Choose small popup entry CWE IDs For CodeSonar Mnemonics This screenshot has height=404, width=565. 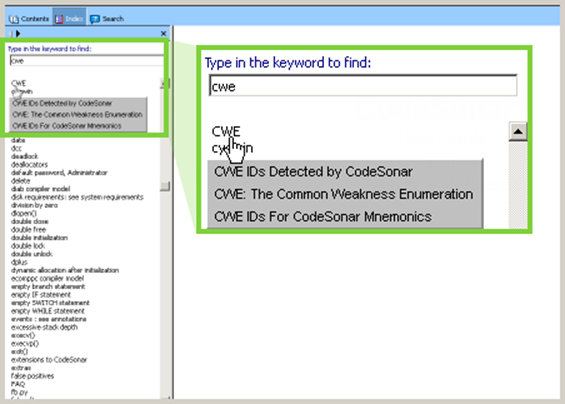tap(67, 126)
